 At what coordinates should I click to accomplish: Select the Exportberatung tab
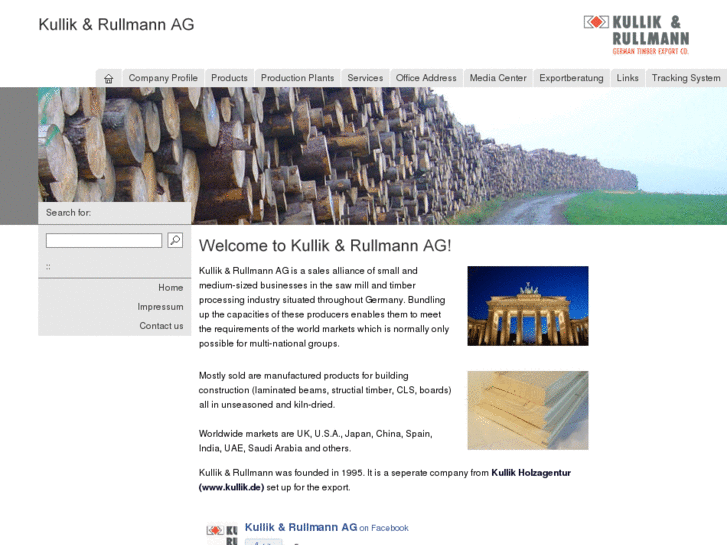click(571, 78)
